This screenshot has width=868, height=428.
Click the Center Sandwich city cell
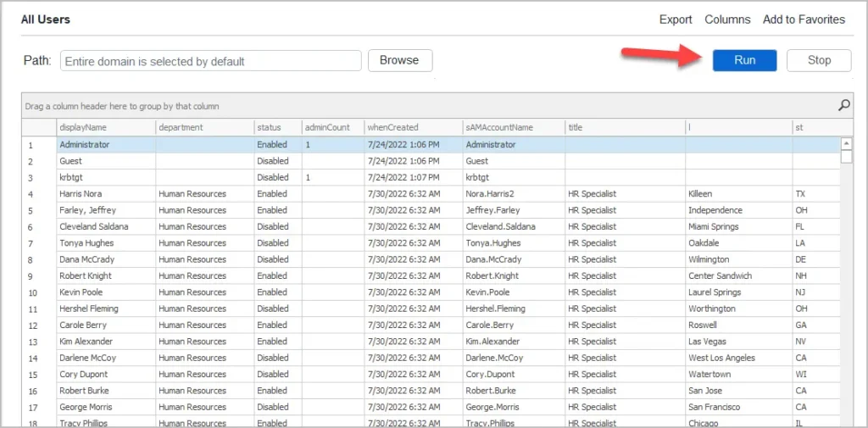pyautogui.click(x=739, y=275)
